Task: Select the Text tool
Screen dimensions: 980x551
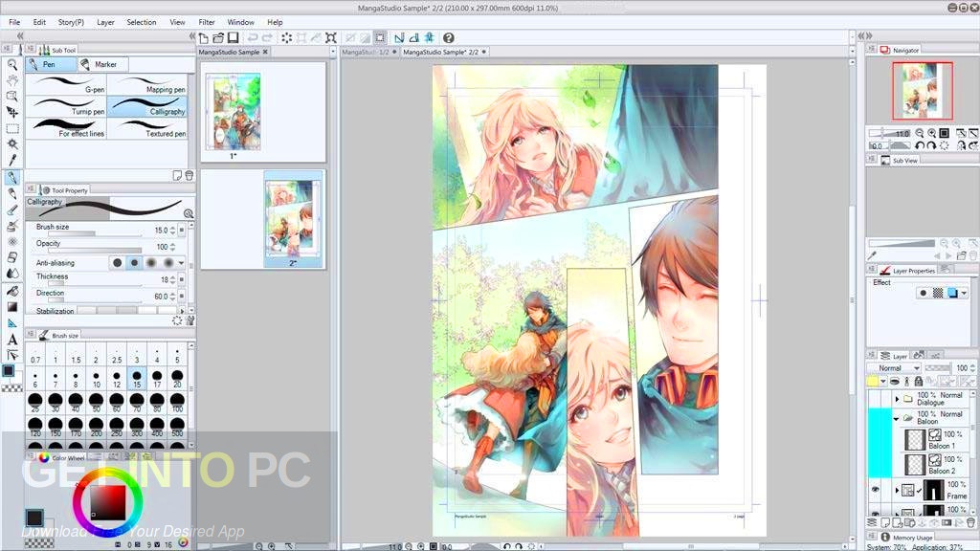Action: pyautogui.click(x=11, y=340)
